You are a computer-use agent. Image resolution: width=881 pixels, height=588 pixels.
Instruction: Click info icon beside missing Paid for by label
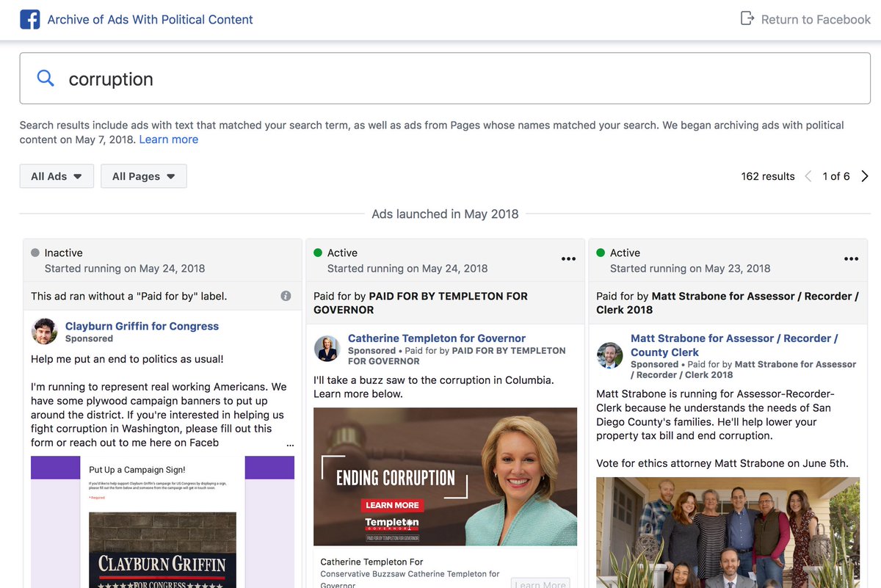[286, 296]
